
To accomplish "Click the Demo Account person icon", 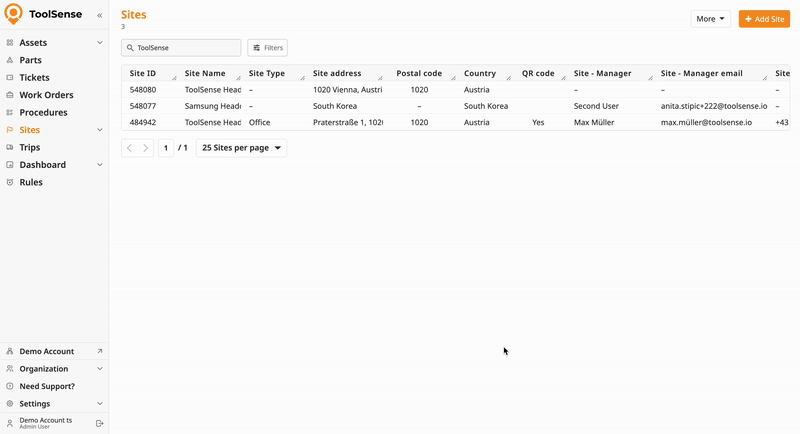I will coord(10,351).
